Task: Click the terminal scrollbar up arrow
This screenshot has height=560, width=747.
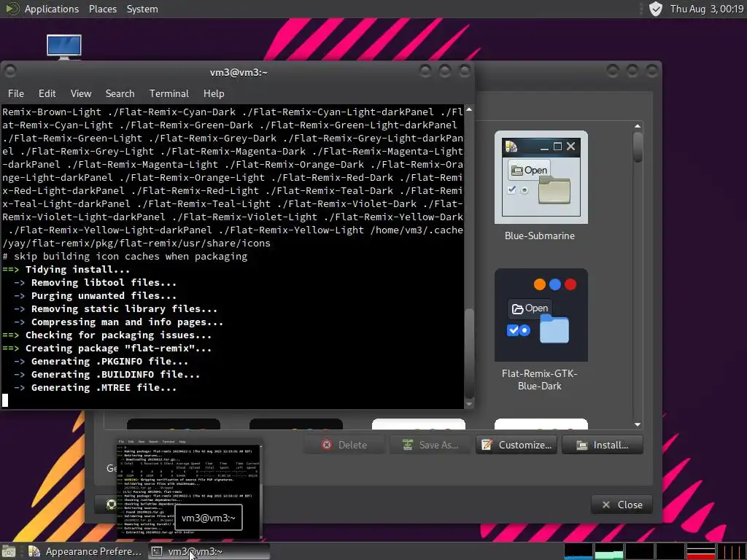Action: click(469, 109)
